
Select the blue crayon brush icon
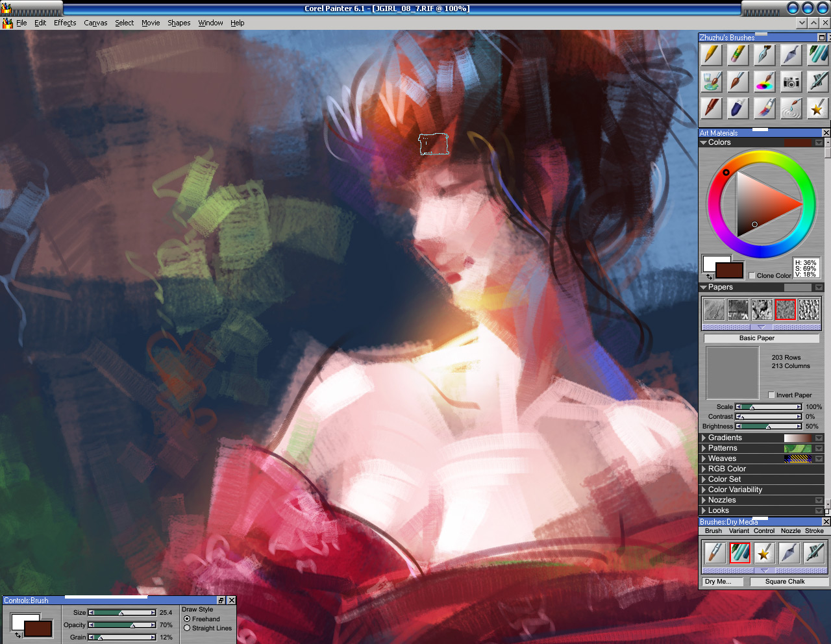click(x=738, y=108)
